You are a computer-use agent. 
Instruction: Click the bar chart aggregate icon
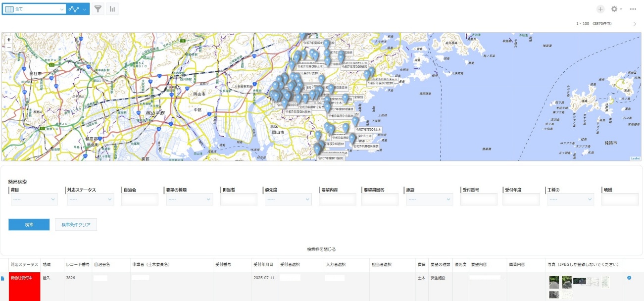pyautogui.click(x=112, y=9)
